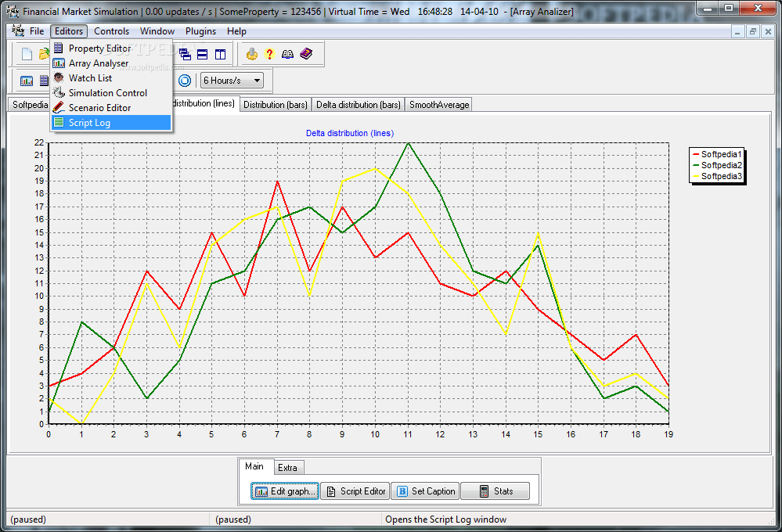Click the open book reference icon
The height and width of the screenshot is (532, 782).
pos(288,54)
